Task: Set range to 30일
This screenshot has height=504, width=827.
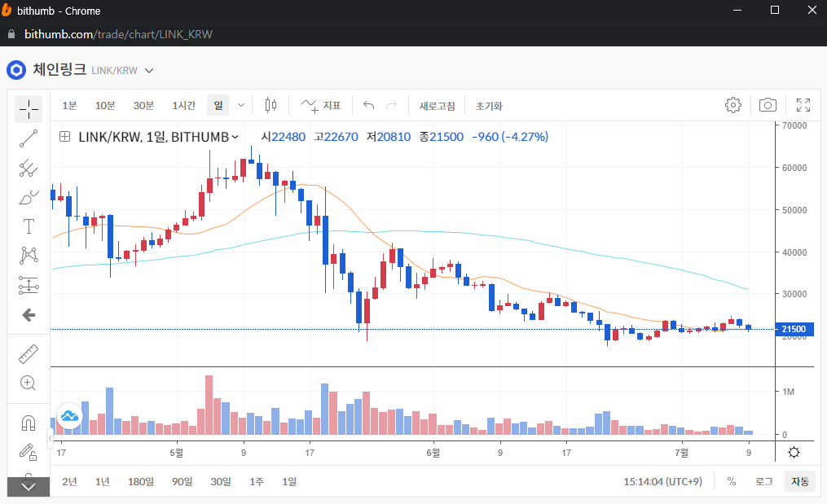Action: click(221, 481)
